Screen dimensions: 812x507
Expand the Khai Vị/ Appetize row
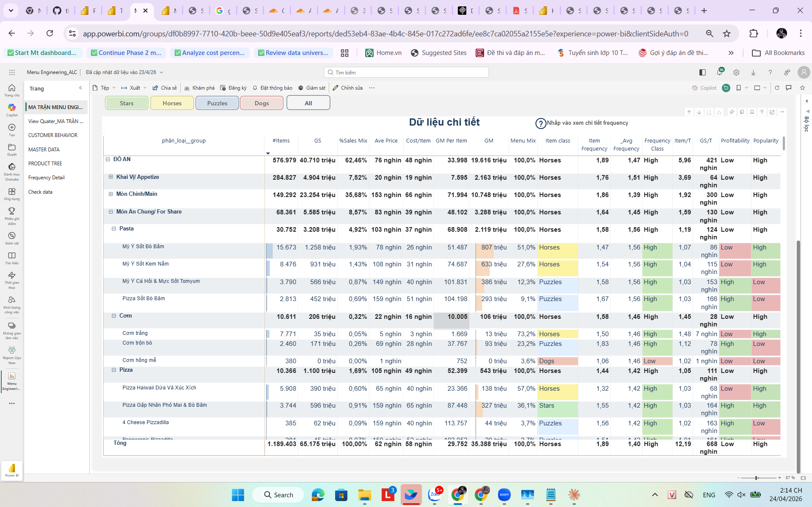point(111,177)
